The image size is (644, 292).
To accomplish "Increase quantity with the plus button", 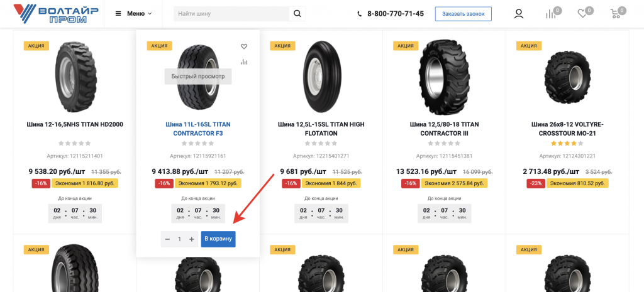I will [x=192, y=239].
